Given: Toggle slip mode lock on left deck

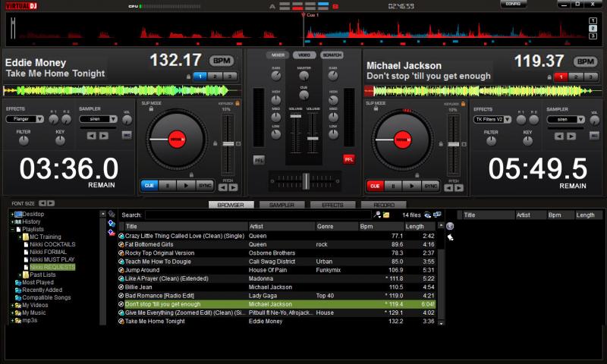Looking at the screenshot, I should click(x=151, y=108).
